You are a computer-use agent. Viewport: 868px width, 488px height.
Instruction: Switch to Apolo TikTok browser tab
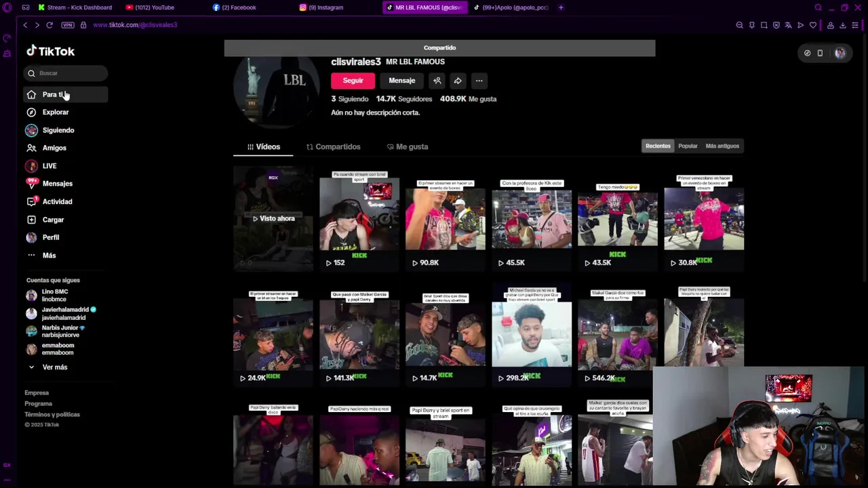511,7
